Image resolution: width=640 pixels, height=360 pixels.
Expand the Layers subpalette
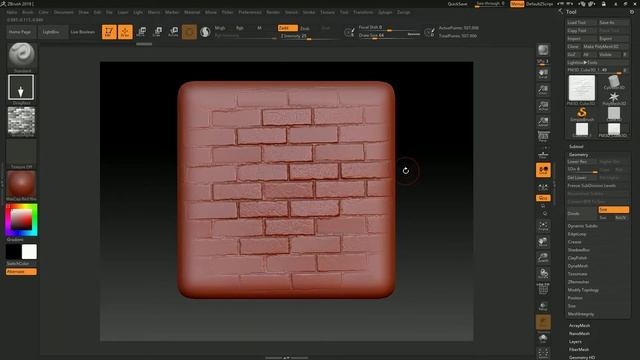click(x=575, y=341)
